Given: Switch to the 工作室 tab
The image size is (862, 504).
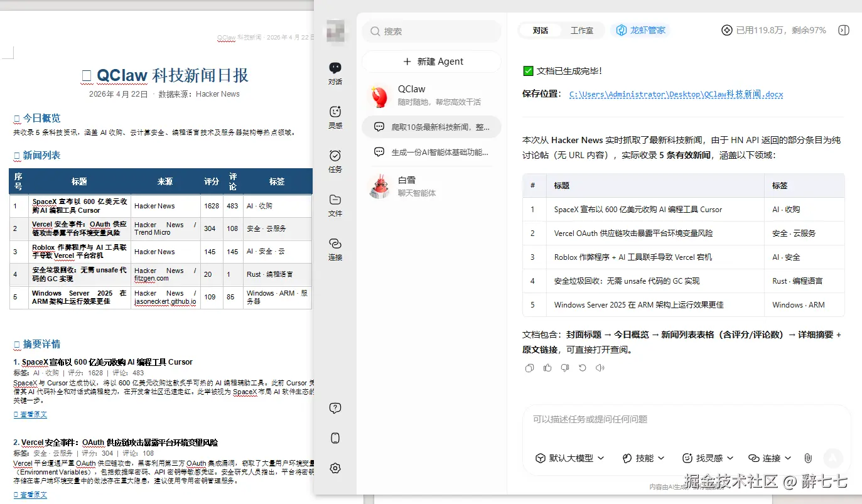Looking at the screenshot, I should pos(582,30).
